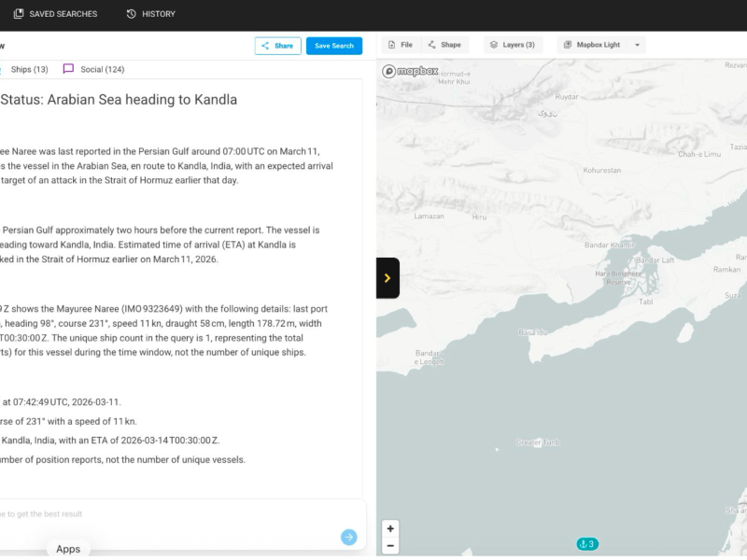Open the History view

(150, 14)
